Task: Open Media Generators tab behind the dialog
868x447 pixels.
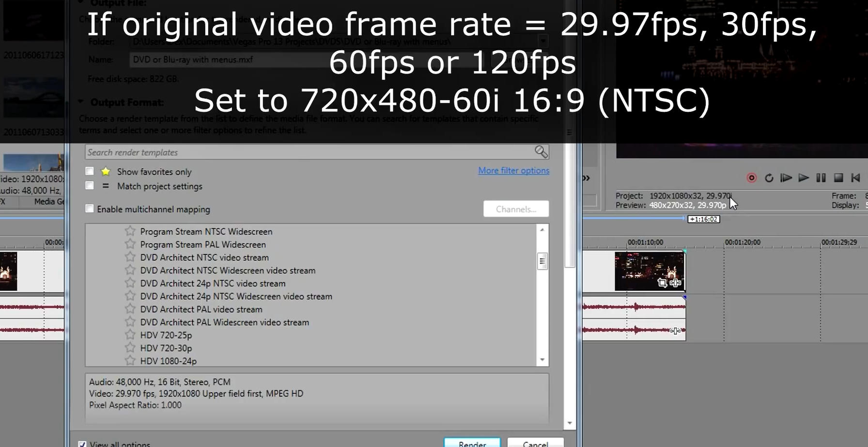Action: pyautogui.click(x=48, y=201)
